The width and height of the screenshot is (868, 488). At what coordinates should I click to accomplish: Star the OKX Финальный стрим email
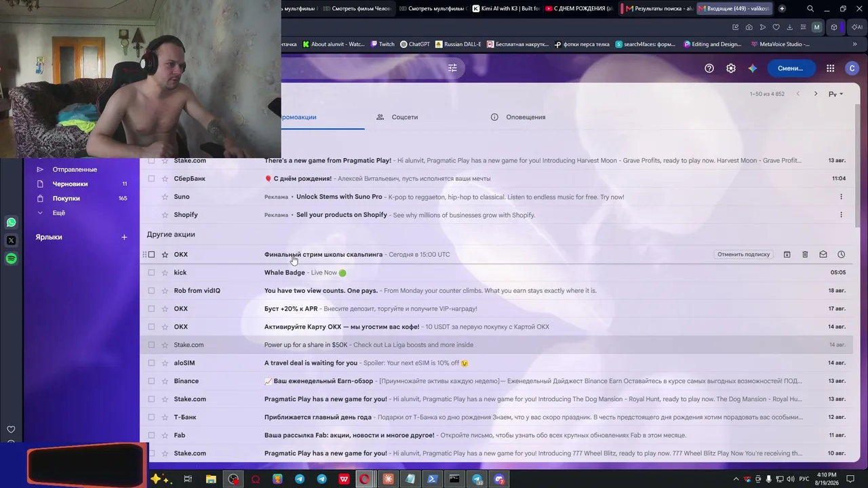click(165, 254)
